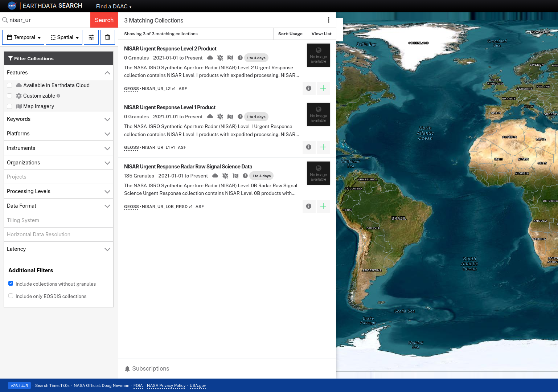
Task: Change Sort: Usage option
Action: (290, 34)
